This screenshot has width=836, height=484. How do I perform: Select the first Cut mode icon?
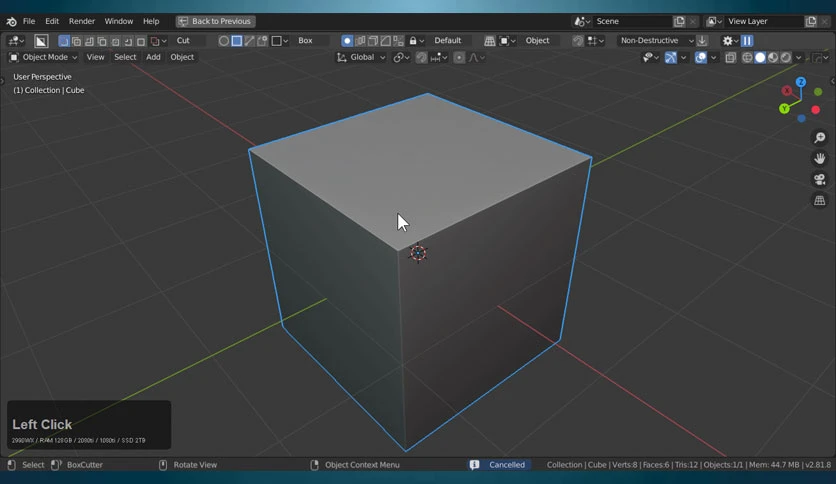click(x=63, y=41)
